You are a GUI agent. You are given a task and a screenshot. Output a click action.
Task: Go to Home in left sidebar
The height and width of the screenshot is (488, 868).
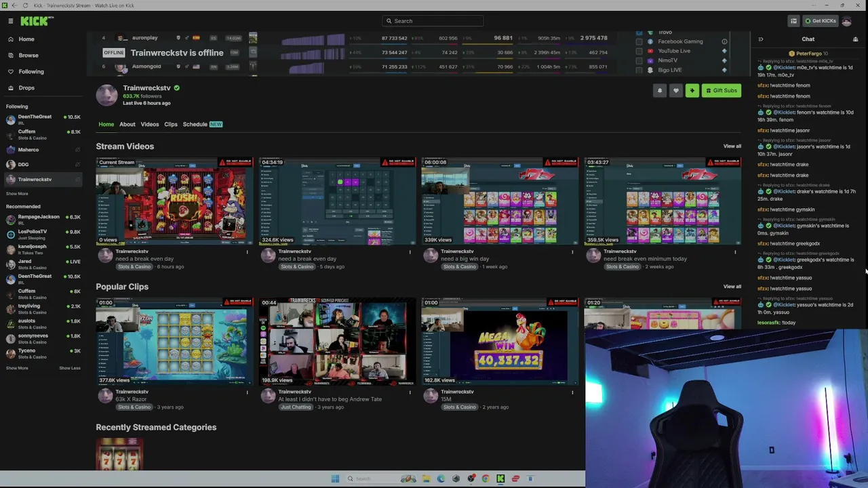pyautogui.click(x=26, y=39)
